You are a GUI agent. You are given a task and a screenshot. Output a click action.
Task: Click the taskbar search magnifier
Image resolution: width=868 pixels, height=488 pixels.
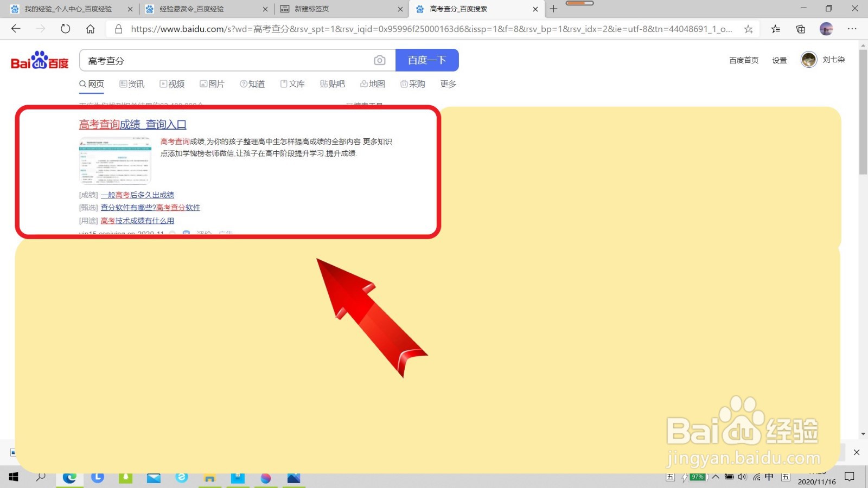point(41,477)
